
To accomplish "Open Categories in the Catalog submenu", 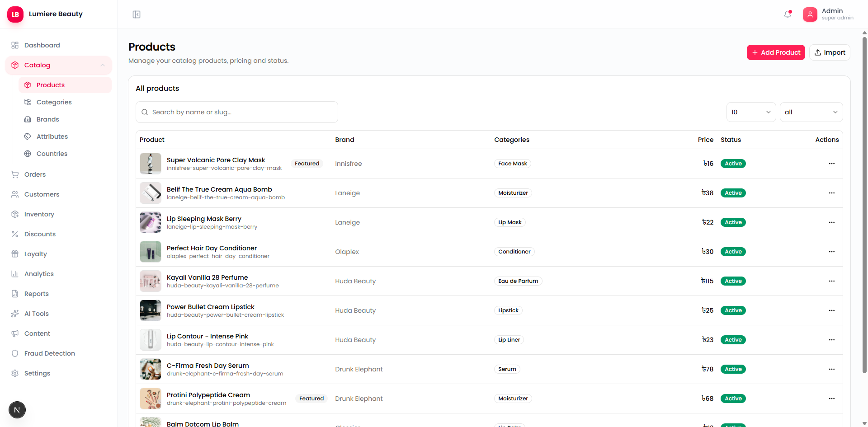I will [x=65, y=102].
